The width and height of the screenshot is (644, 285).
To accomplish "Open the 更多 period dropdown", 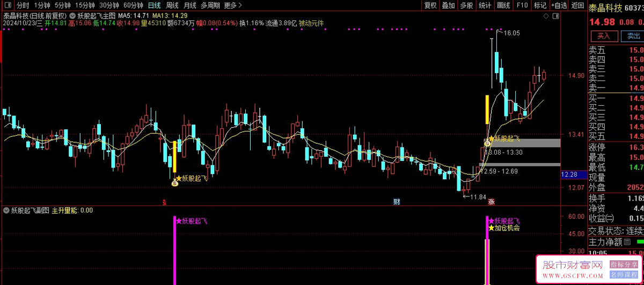I will [232, 5].
